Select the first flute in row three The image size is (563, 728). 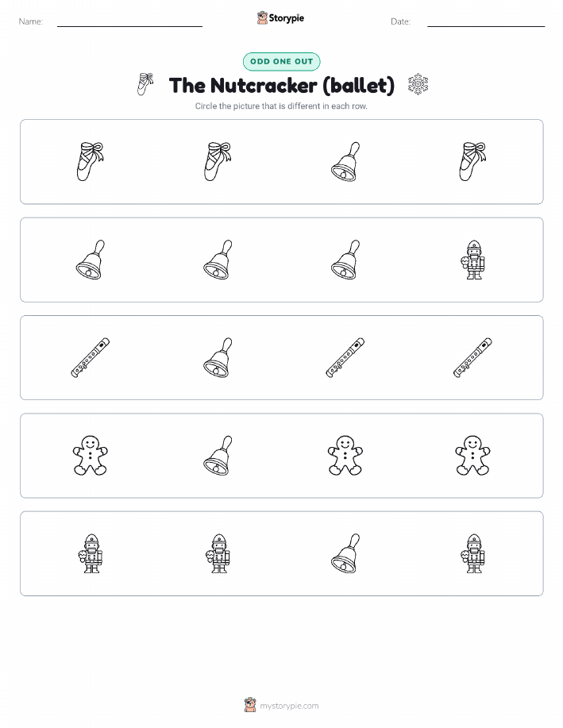click(x=90, y=357)
